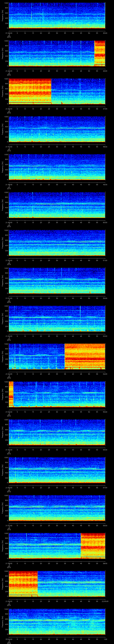114x644 pixels.
Task: Click the red noise burst in the 21:59:00 panel
Action: click(x=23, y=584)
